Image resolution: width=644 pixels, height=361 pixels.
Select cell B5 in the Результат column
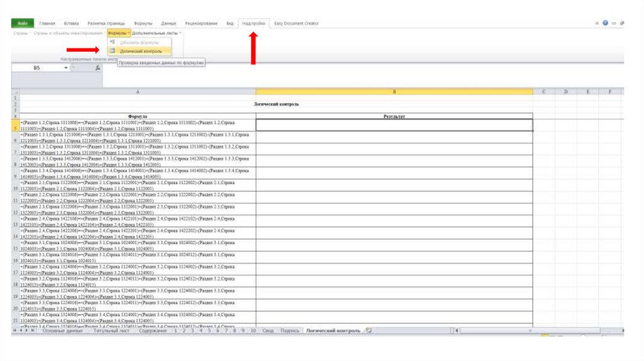394,125
